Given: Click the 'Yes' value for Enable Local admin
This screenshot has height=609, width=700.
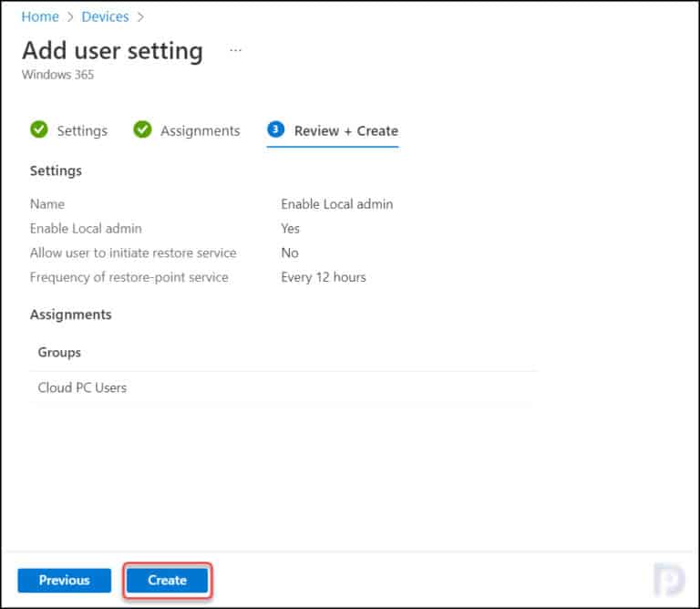Looking at the screenshot, I should click(x=290, y=229).
